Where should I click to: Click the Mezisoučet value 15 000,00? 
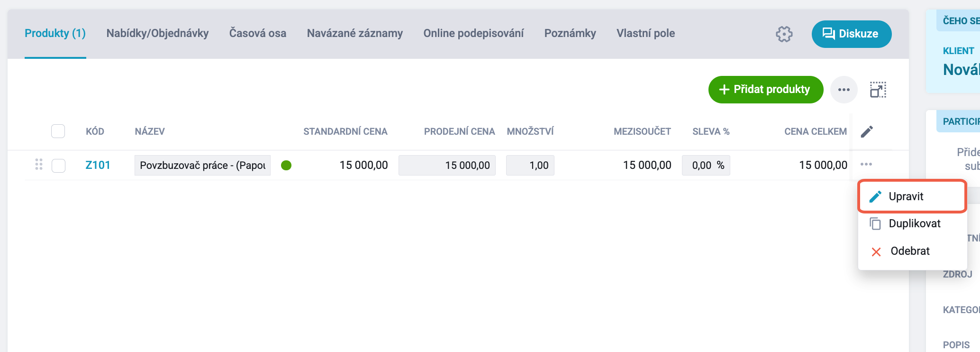[x=647, y=165]
